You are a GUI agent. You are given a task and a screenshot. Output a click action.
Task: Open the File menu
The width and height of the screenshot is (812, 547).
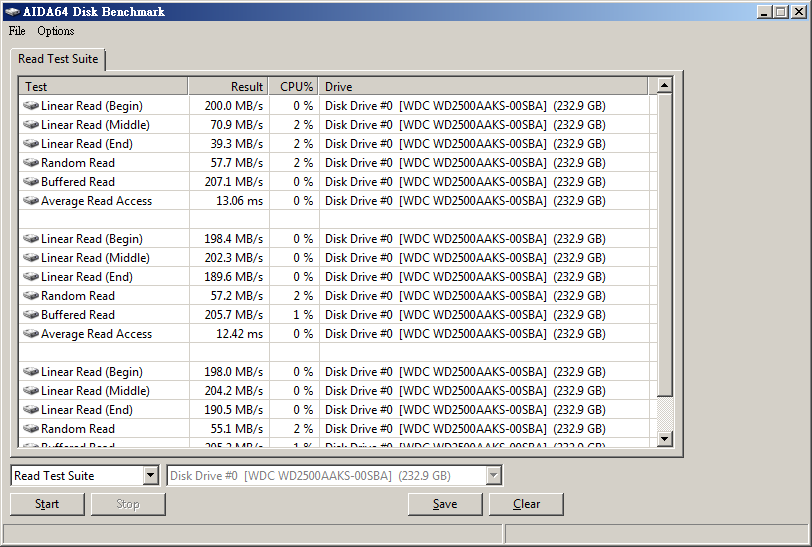[x=17, y=31]
